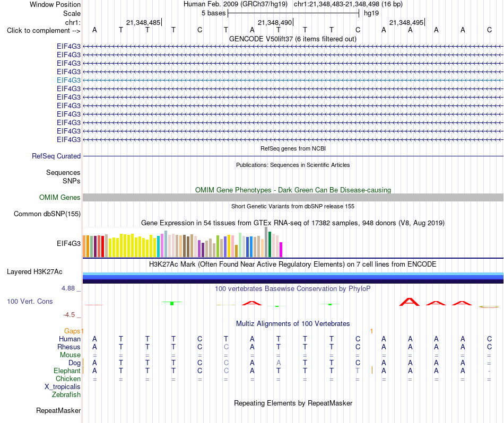Click the Dog alignment row label
Image resolution: width=504 pixels, height=423 pixels.
(75, 363)
